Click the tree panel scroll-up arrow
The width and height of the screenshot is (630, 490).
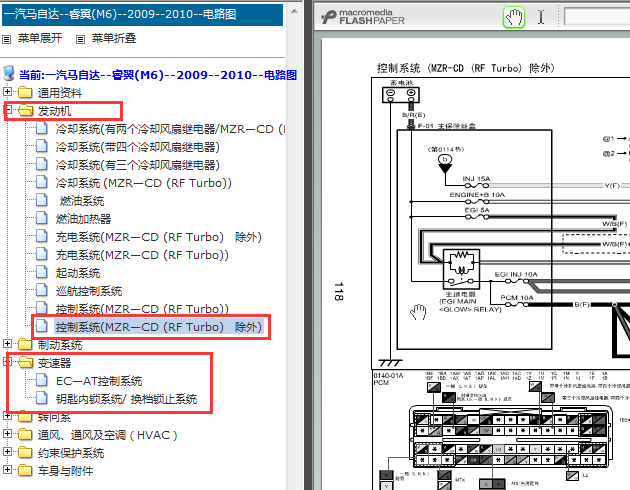point(294,11)
